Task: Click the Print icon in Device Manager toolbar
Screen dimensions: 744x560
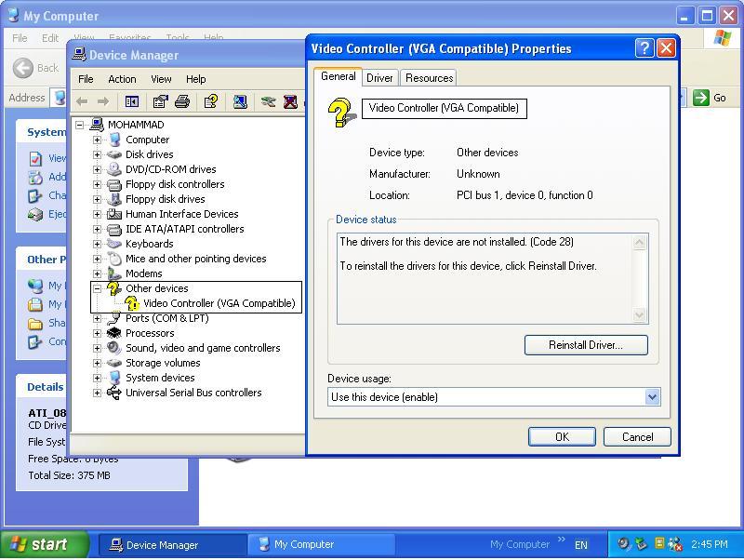Action: coord(182,102)
